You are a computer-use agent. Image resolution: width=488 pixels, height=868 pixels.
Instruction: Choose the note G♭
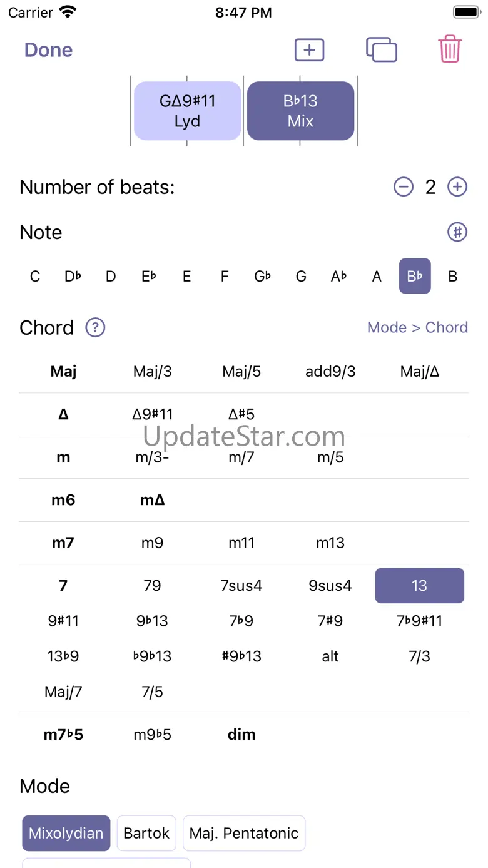[263, 276]
